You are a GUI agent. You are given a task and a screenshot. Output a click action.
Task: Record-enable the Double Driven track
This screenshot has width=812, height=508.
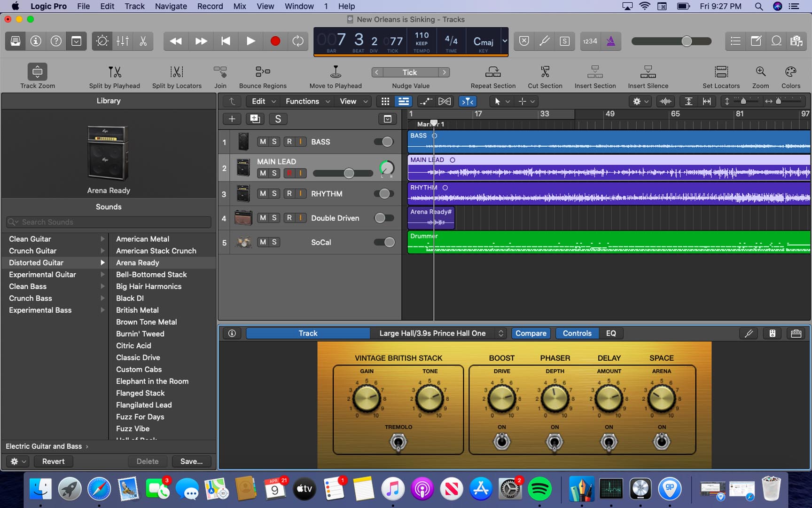[x=289, y=218]
